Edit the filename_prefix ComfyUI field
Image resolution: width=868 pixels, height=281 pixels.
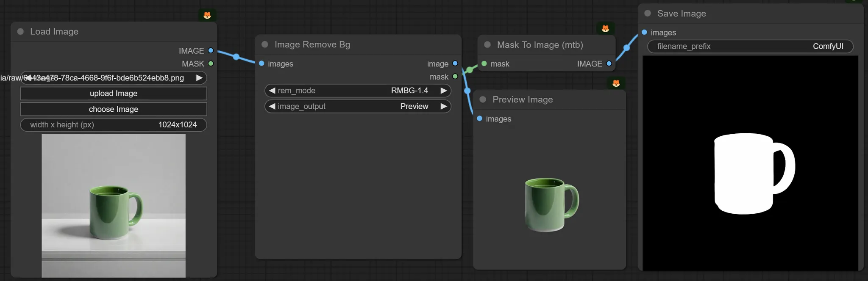pos(750,46)
